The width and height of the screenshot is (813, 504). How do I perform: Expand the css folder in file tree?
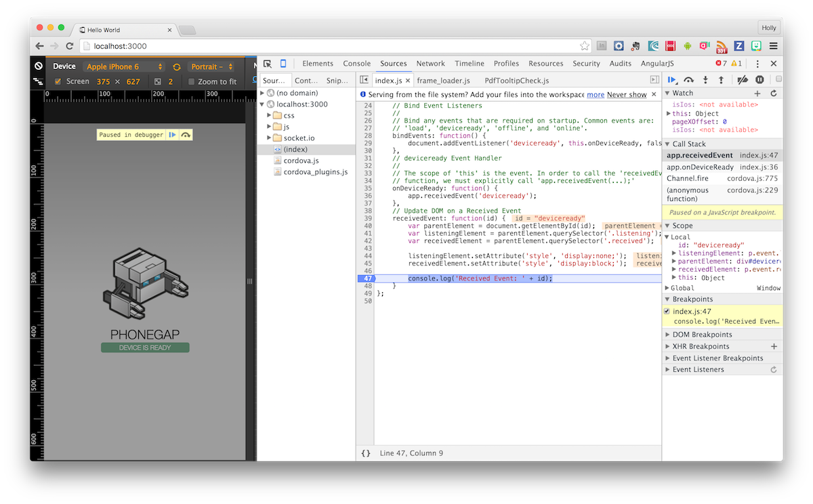pos(269,115)
